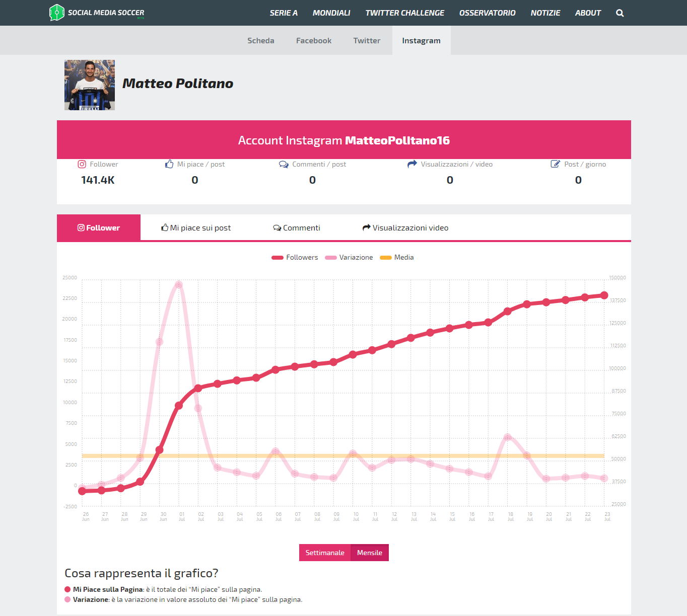The height and width of the screenshot is (616, 687).
Task: Select the Instagram tab
Action: (422, 40)
